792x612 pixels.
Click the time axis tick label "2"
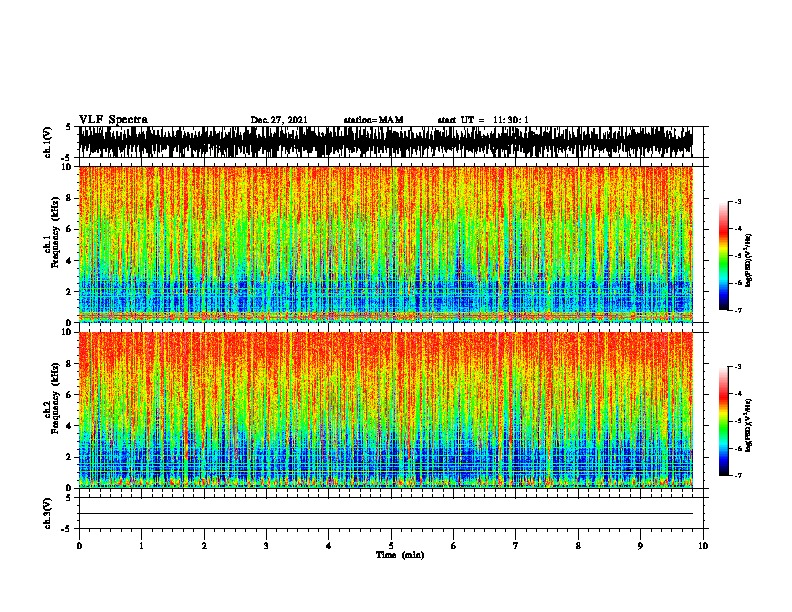point(204,546)
